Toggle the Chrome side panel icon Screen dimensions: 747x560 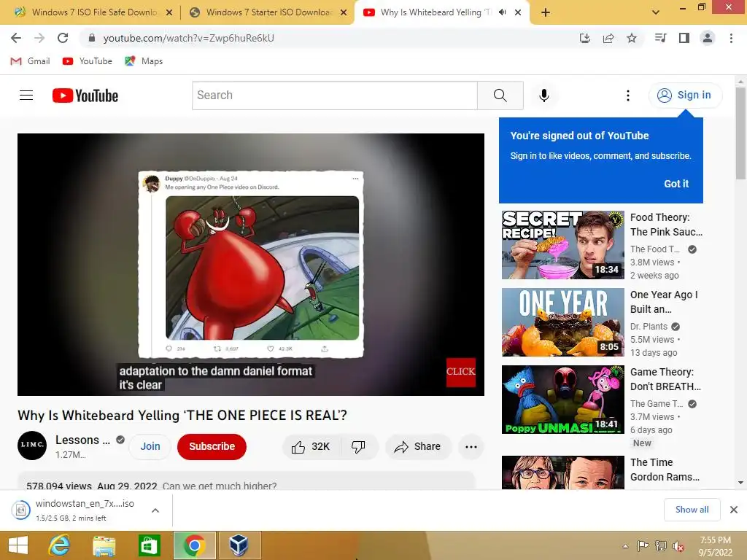pos(684,38)
